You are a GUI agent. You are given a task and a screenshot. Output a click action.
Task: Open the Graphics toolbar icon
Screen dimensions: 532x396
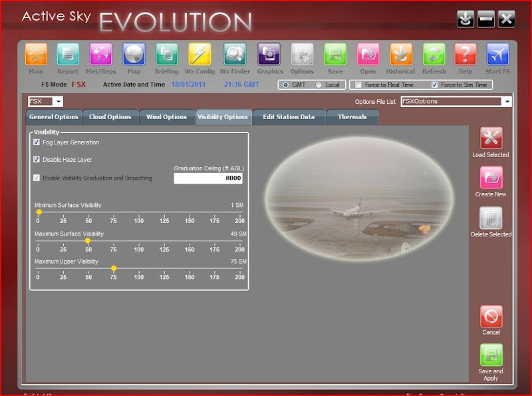[x=269, y=54]
